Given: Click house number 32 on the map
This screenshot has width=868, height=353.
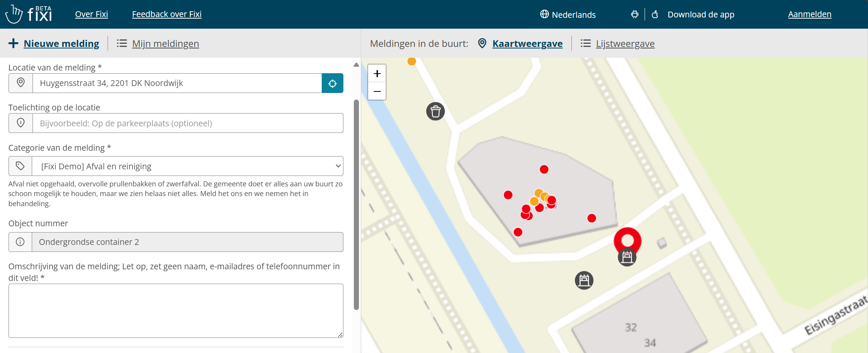Looking at the screenshot, I should (x=631, y=327).
